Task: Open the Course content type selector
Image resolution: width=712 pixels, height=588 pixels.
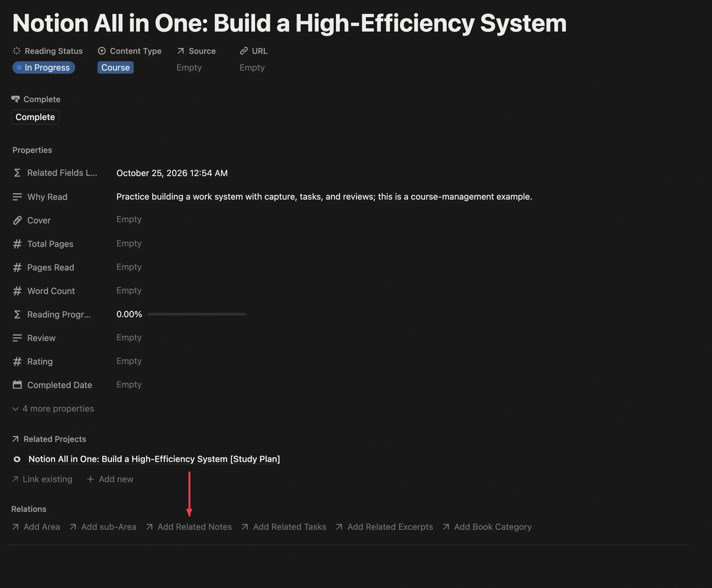Action: tap(115, 67)
